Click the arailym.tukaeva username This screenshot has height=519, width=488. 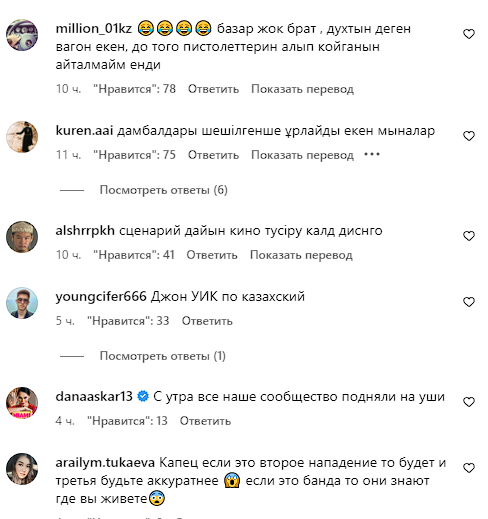[105, 463]
